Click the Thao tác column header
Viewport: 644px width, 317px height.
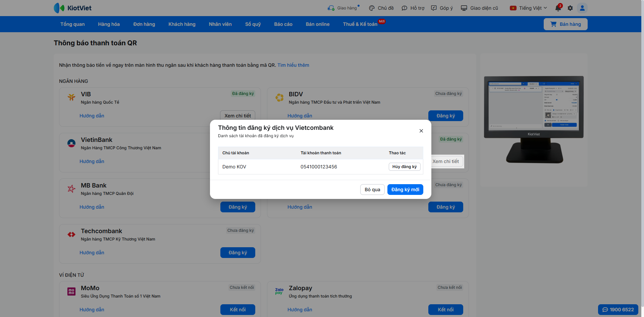[397, 153]
